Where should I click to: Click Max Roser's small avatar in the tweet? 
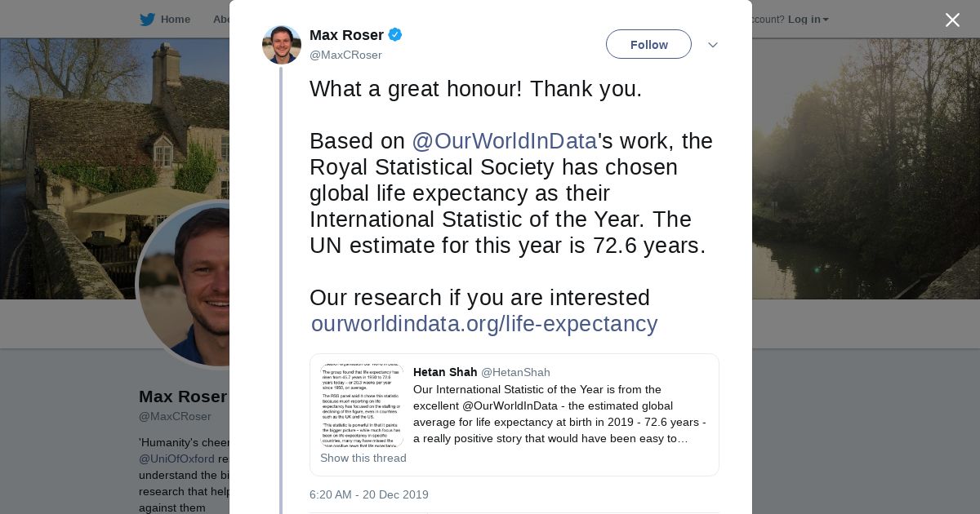coord(282,45)
